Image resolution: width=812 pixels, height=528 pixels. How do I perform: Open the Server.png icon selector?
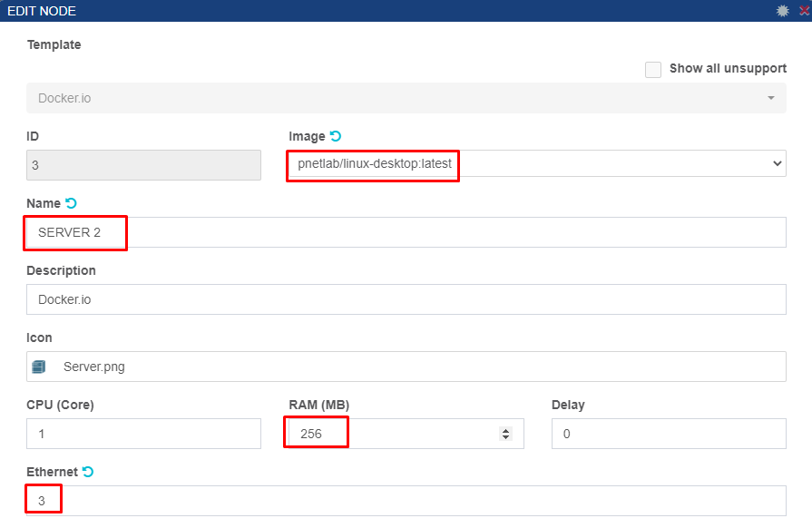(406, 367)
